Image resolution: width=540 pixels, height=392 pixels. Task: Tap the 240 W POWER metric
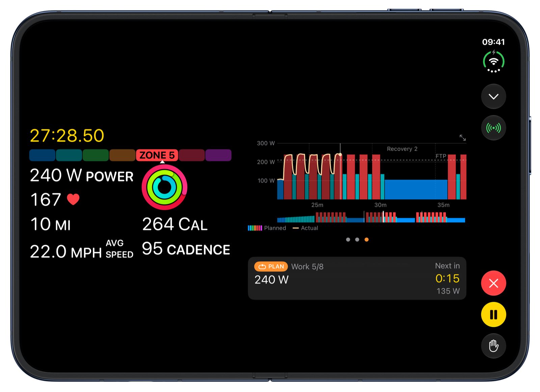82,175
